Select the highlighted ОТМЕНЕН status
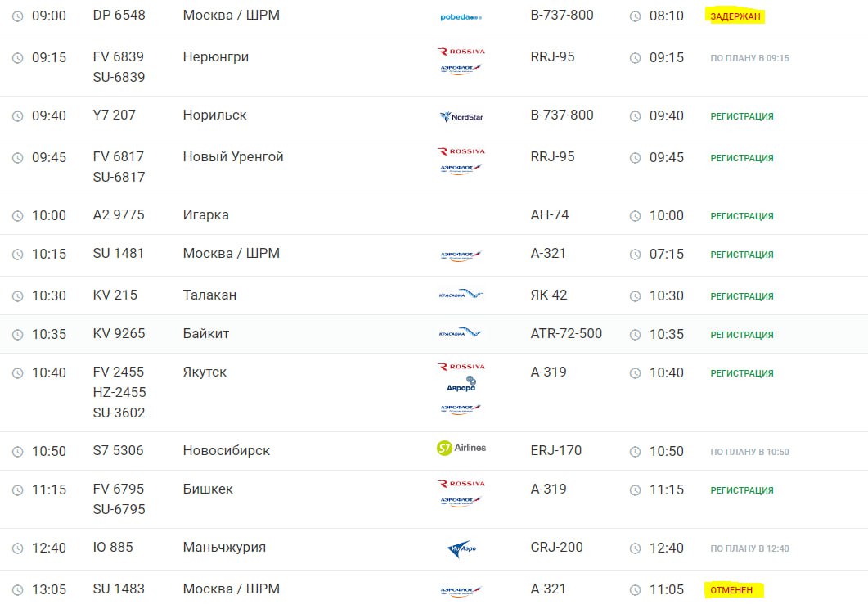The height and width of the screenshot is (609, 868). click(731, 589)
